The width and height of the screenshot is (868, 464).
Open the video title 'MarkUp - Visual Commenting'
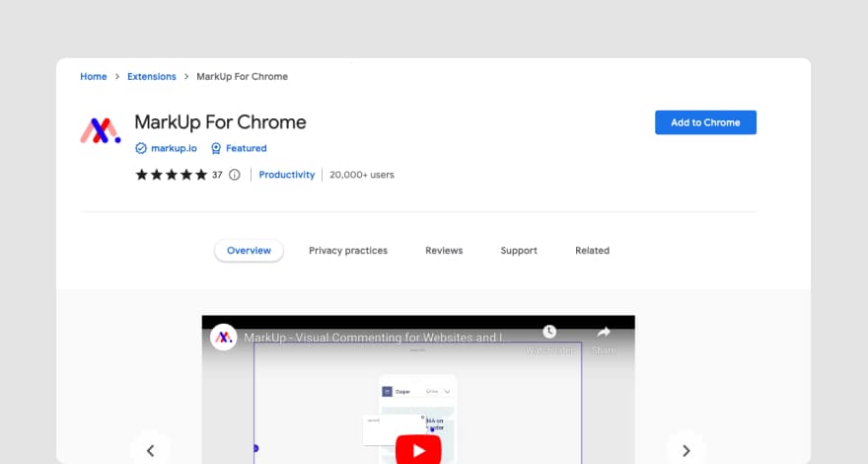(374, 337)
